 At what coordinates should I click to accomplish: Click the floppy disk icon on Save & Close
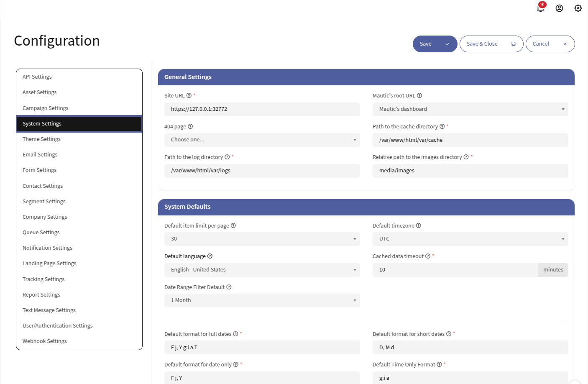[513, 44]
